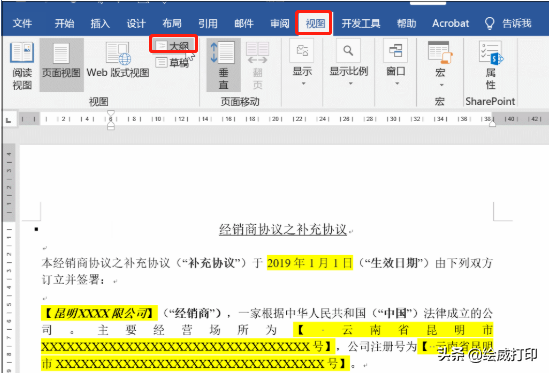Select 翻页 side-to-side page movement
The height and width of the screenshot is (373, 549).
coord(258,65)
